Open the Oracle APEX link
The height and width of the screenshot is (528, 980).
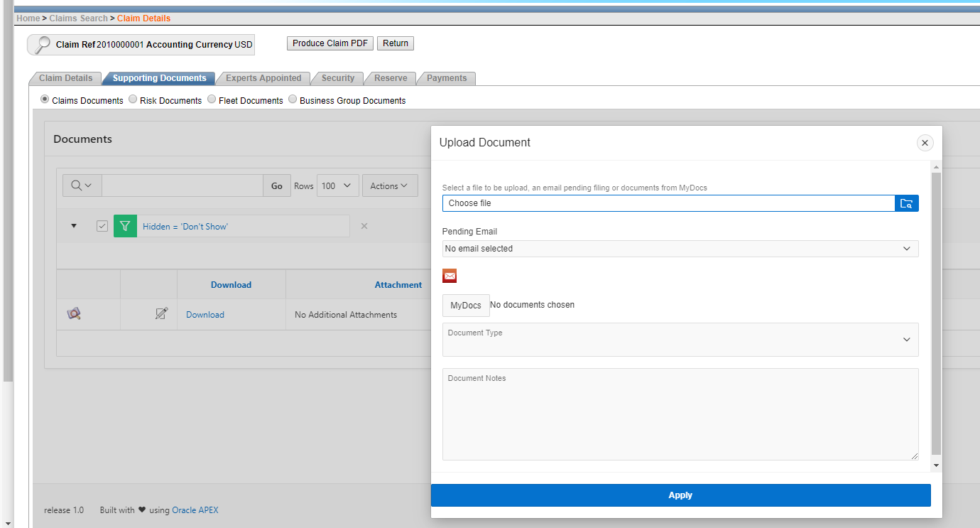[195, 510]
